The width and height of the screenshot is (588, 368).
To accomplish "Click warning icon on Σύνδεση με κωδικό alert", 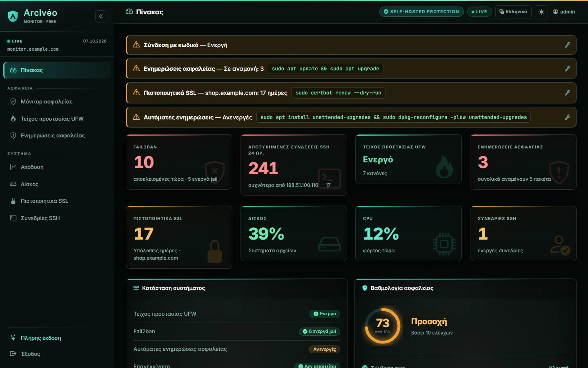I will 136,45.
